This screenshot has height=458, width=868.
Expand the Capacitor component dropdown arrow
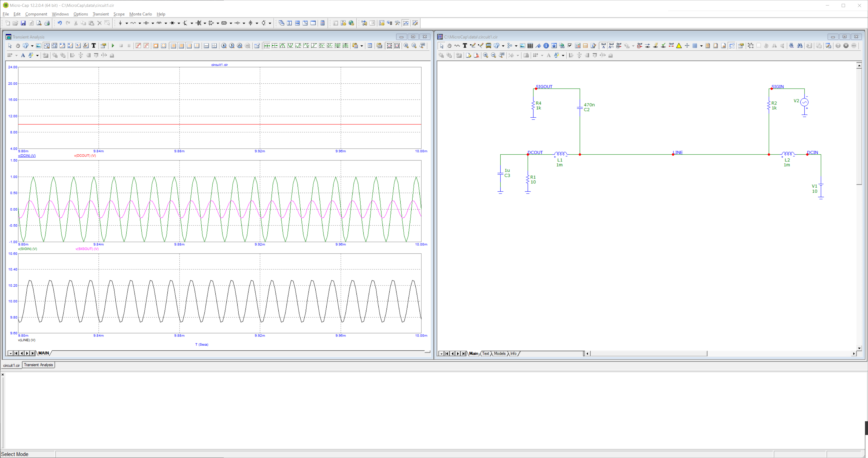click(x=153, y=23)
